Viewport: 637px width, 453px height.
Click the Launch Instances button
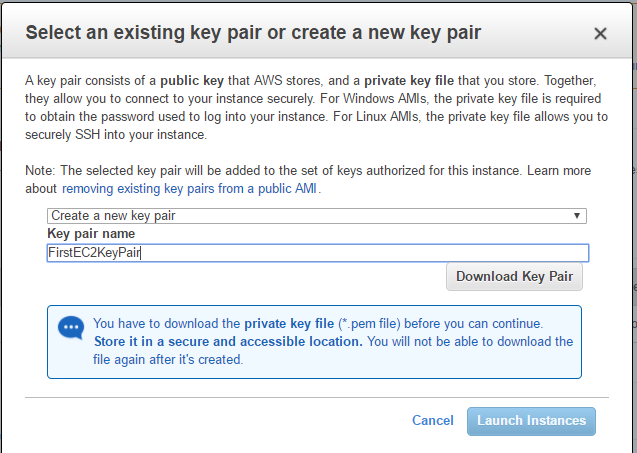click(x=531, y=421)
